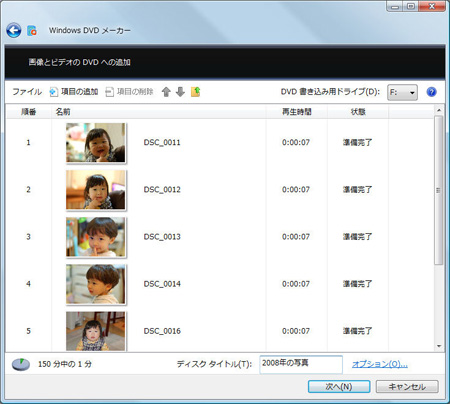The image size is (450, 404).
Task: Click the file name DSC_0013
Action: click(x=162, y=237)
